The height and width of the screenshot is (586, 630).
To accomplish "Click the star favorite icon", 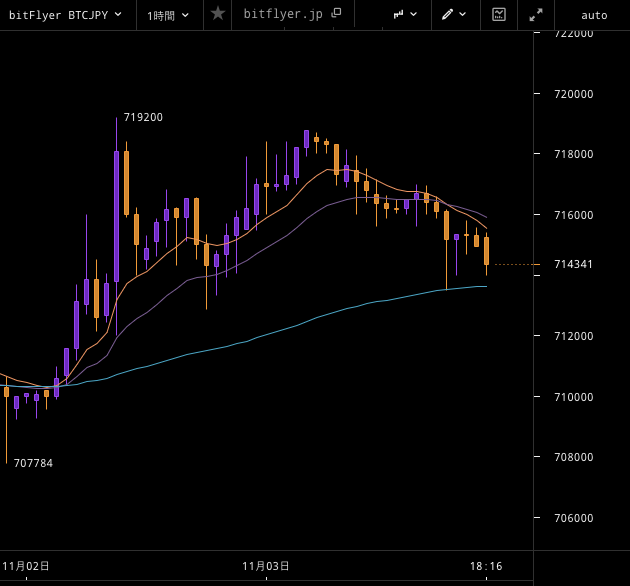I will tap(218, 14).
